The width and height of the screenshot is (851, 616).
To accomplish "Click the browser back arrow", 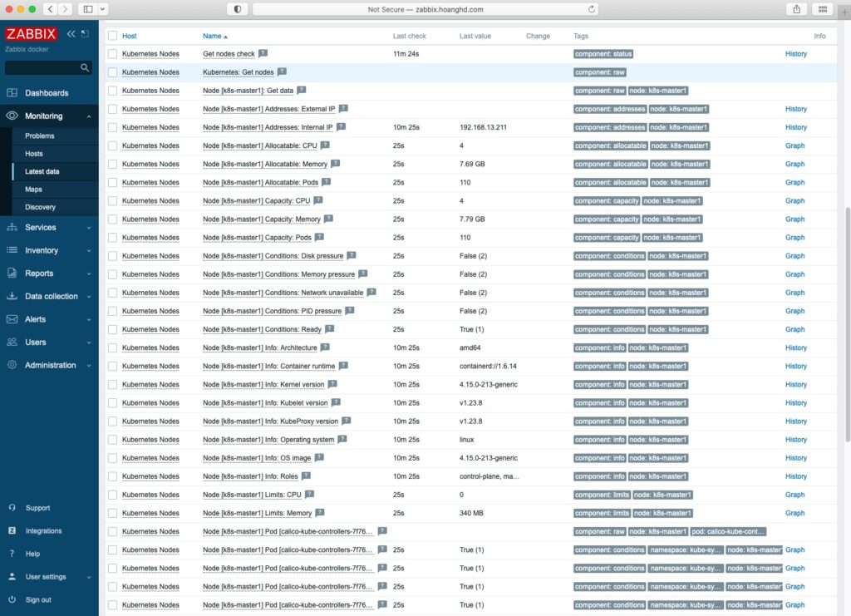I will pos(51,9).
